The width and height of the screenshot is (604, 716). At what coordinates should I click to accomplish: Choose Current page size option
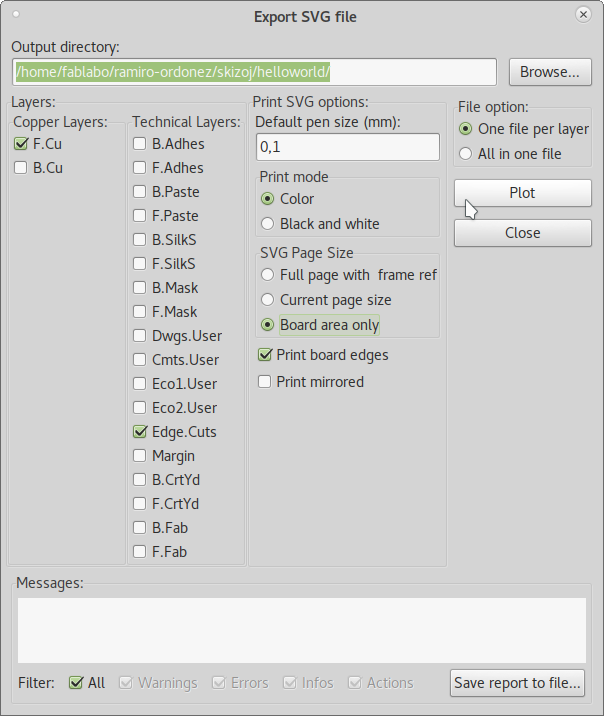click(268, 300)
